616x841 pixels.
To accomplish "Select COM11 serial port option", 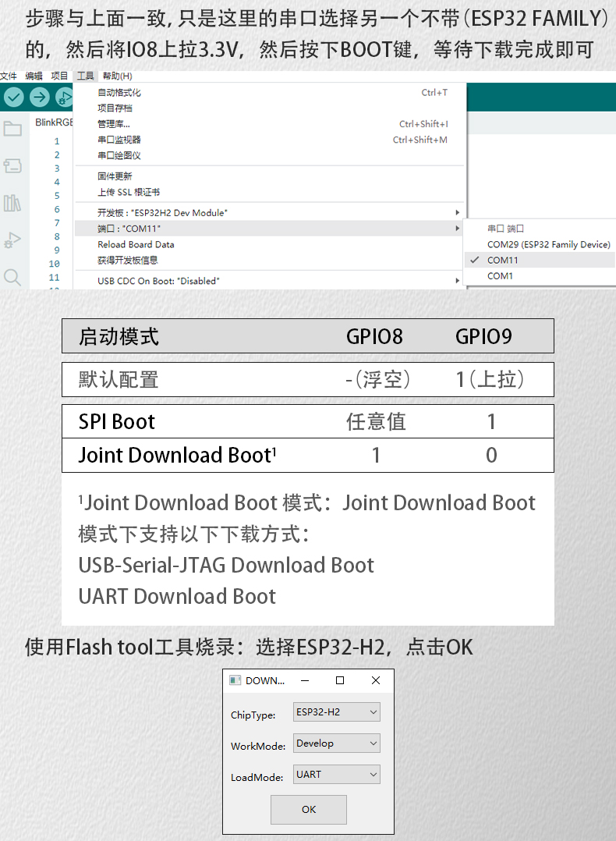I will 503,260.
